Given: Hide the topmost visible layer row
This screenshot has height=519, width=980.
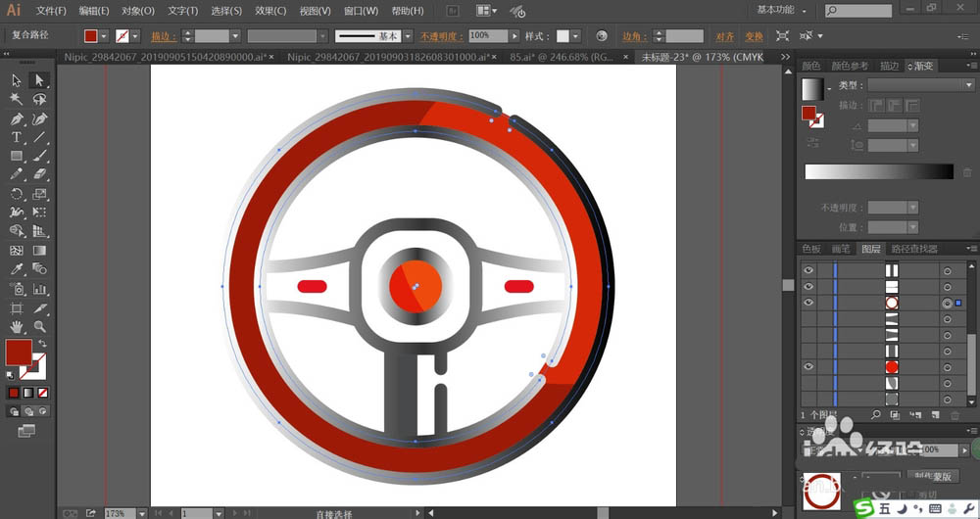Looking at the screenshot, I should click(808, 270).
